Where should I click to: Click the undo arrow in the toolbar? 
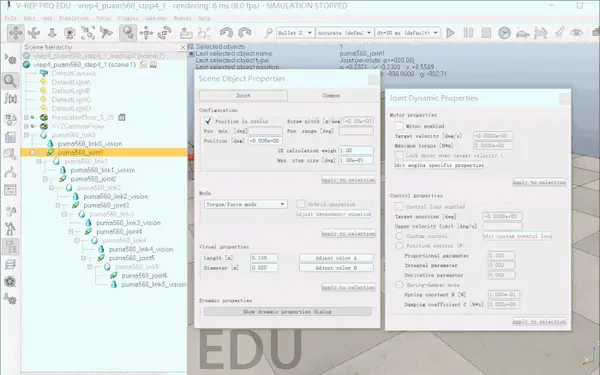coord(226,33)
